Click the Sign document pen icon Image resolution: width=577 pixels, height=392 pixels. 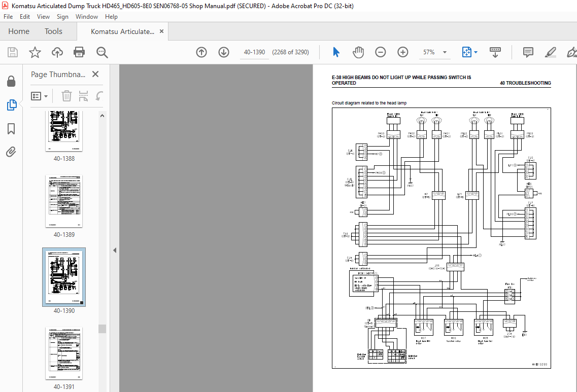572,52
